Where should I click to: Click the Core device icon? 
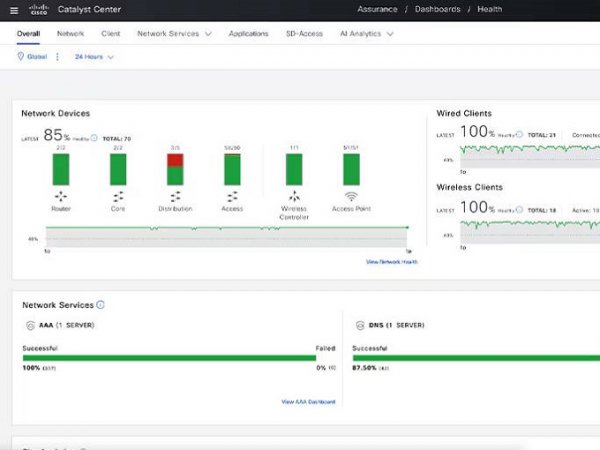click(118, 196)
